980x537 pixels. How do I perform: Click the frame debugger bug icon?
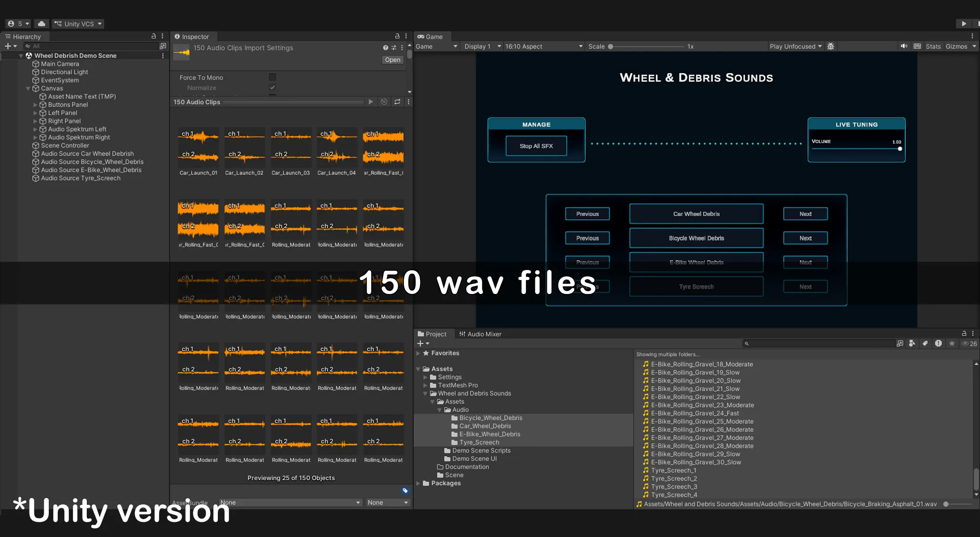pos(831,47)
